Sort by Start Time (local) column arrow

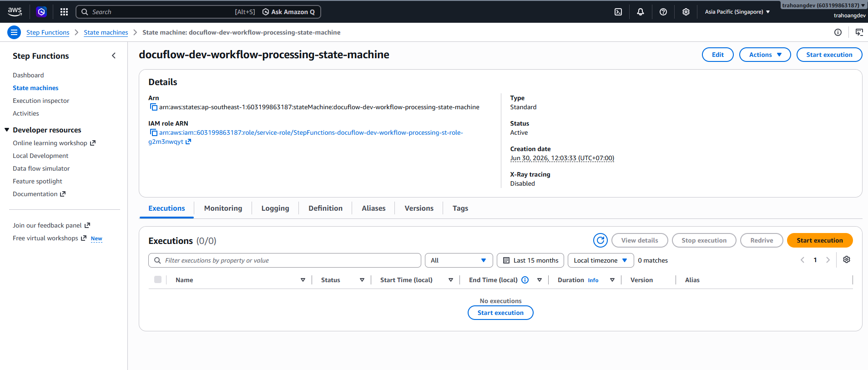pos(451,280)
